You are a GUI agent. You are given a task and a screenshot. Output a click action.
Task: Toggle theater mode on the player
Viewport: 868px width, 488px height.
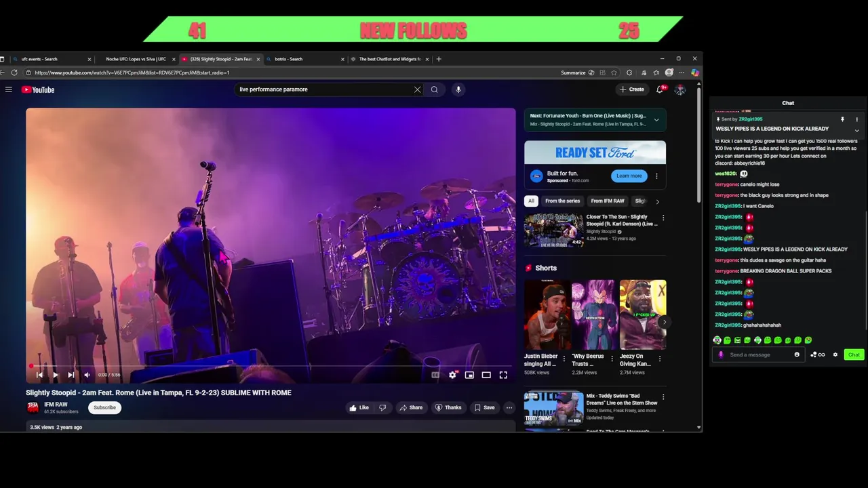[x=486, y=375]
